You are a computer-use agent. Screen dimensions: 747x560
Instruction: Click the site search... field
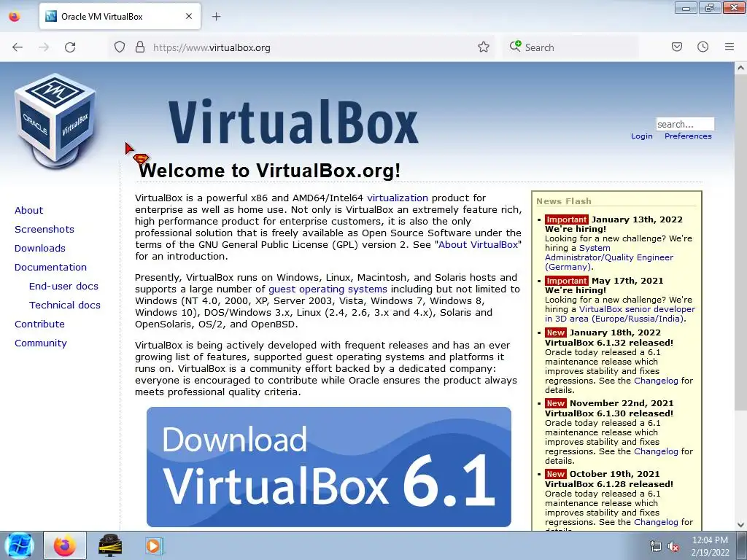point(684,124)
